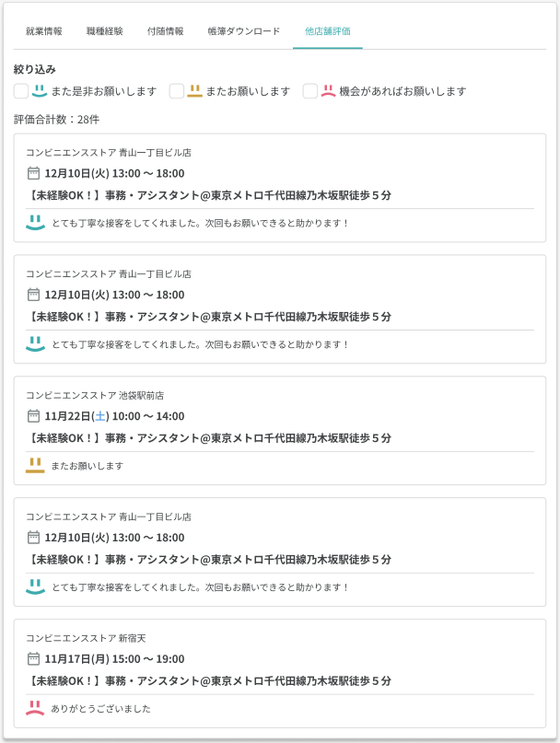The width and height of the screenshot is (560, 743).
Task: Click the 新宿天 store name
Action: tap(86, 638)
